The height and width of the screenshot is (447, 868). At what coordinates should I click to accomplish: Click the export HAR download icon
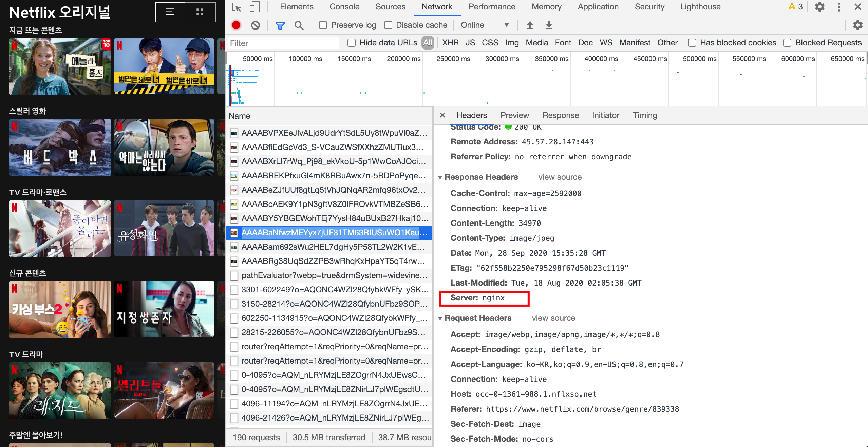(549, 25)
